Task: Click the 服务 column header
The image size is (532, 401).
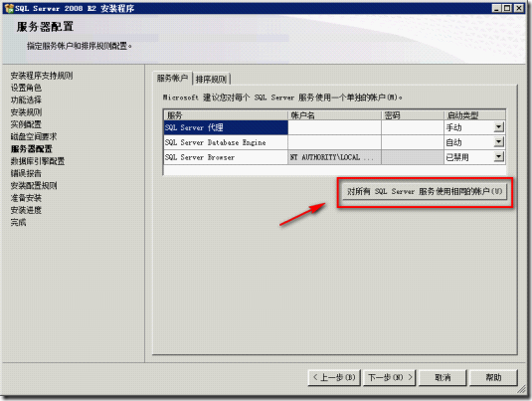Action: point(226,115)
